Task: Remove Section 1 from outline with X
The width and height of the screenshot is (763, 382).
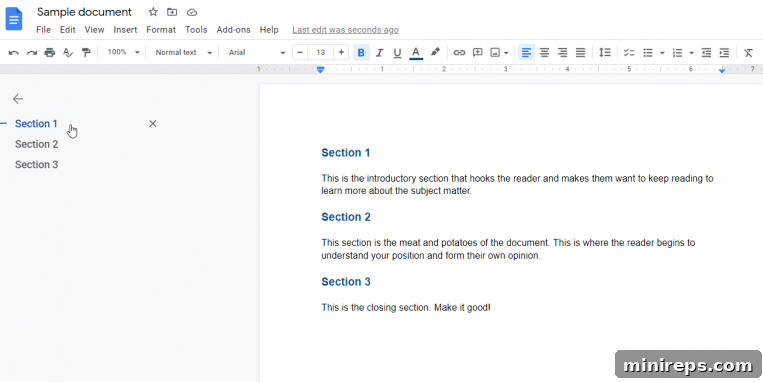Action: 152,124
